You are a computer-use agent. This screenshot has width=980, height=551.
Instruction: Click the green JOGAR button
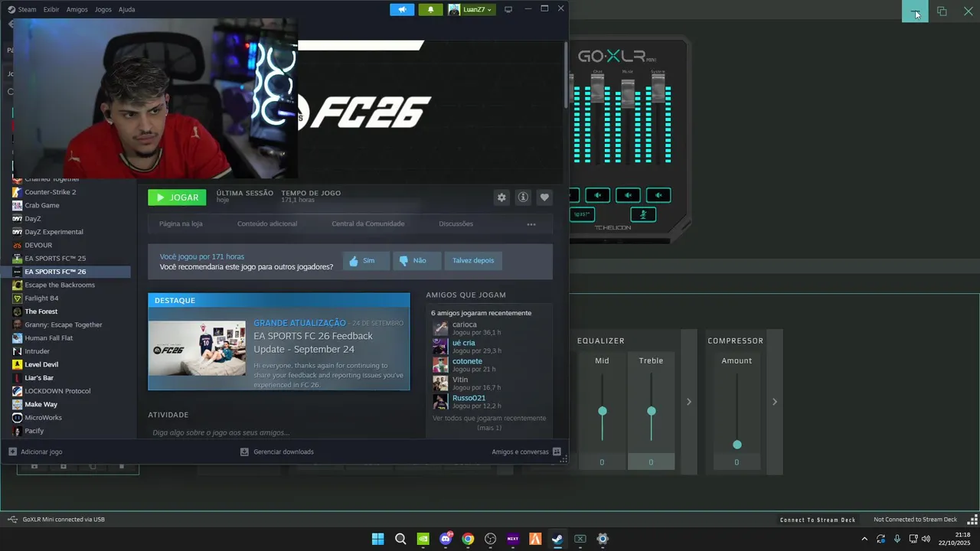[x=177, y=197]
